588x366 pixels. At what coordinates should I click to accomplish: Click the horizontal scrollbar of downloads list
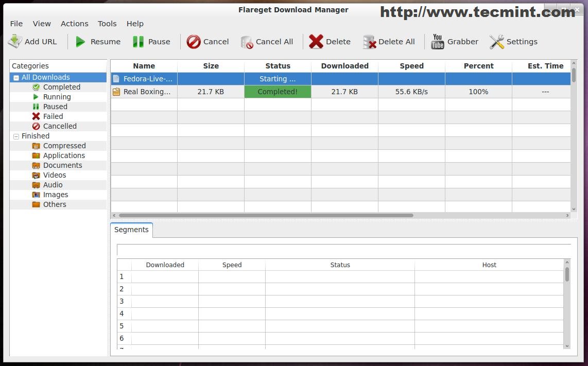[266, 215]
